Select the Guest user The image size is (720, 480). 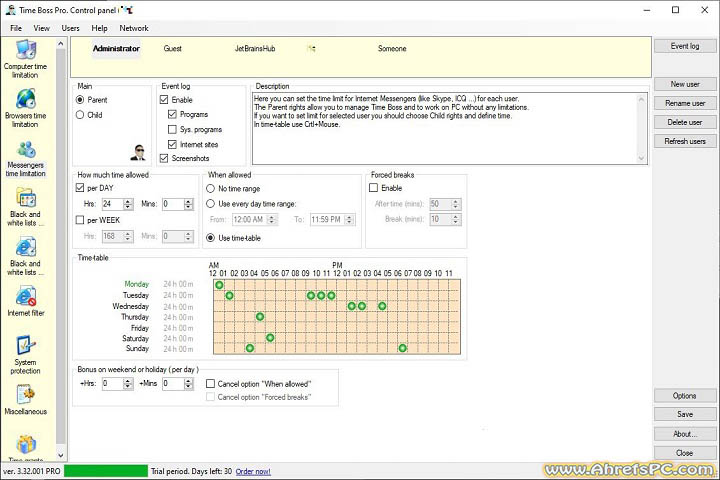point(173,49)
